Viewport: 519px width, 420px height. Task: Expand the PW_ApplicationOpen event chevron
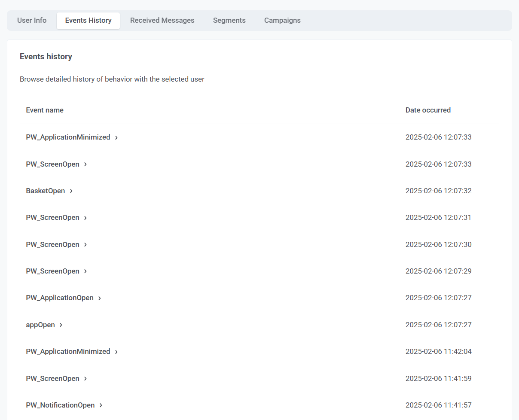click(100, 298)
